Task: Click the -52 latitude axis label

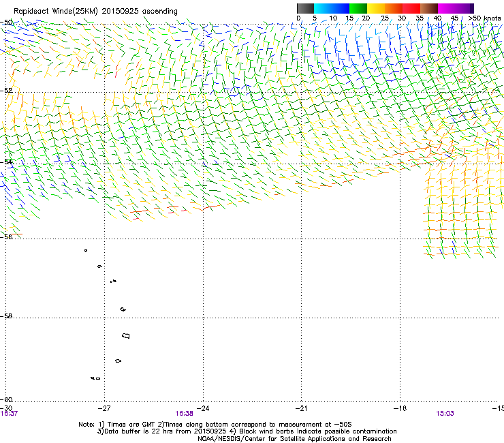Action: click(x=6, y=91)
